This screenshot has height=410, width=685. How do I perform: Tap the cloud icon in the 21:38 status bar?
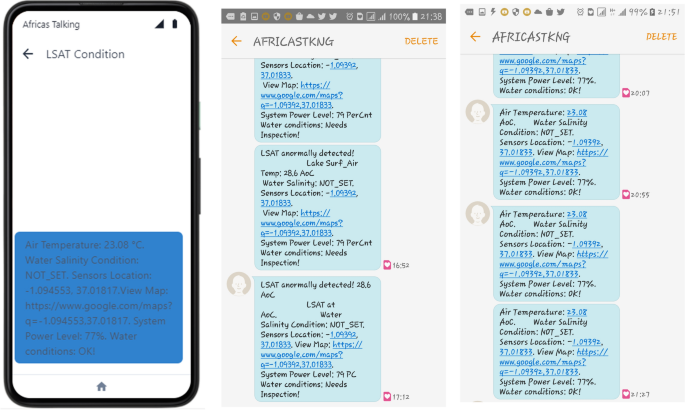tap(311, 17)
